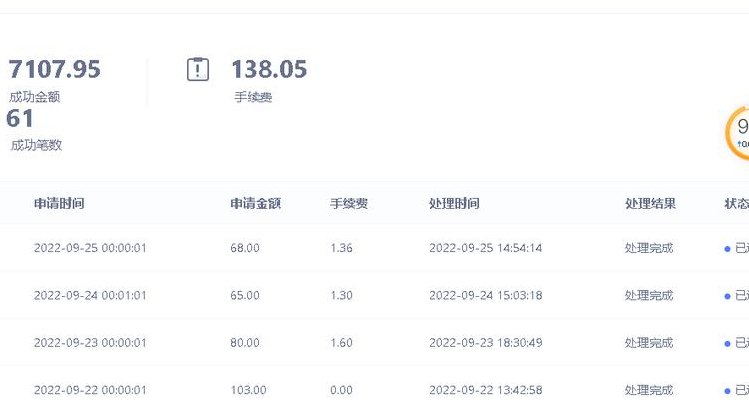Image resolution: width=749 pixels, height=400 pixels.
Task: Sort by 申请时间 column header
Action: click(x=59, y=204)
